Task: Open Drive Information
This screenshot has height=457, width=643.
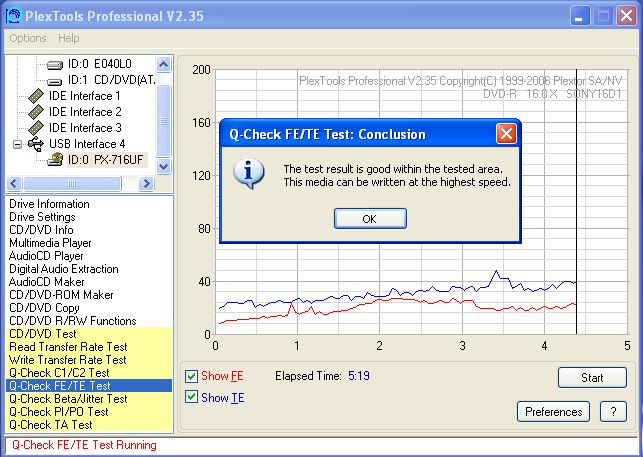Action: [49, 204]
